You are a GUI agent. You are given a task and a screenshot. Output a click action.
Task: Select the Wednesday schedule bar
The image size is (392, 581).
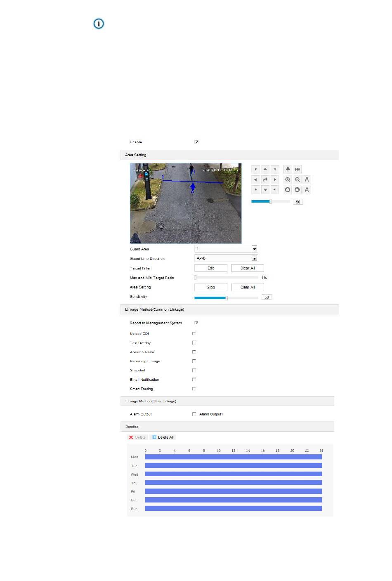pos(233,474)
